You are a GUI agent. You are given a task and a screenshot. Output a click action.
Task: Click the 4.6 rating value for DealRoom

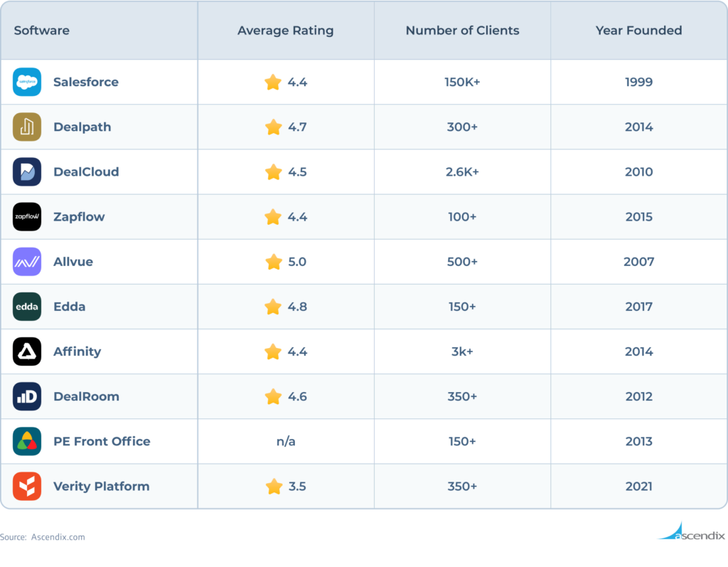point(298,397)
